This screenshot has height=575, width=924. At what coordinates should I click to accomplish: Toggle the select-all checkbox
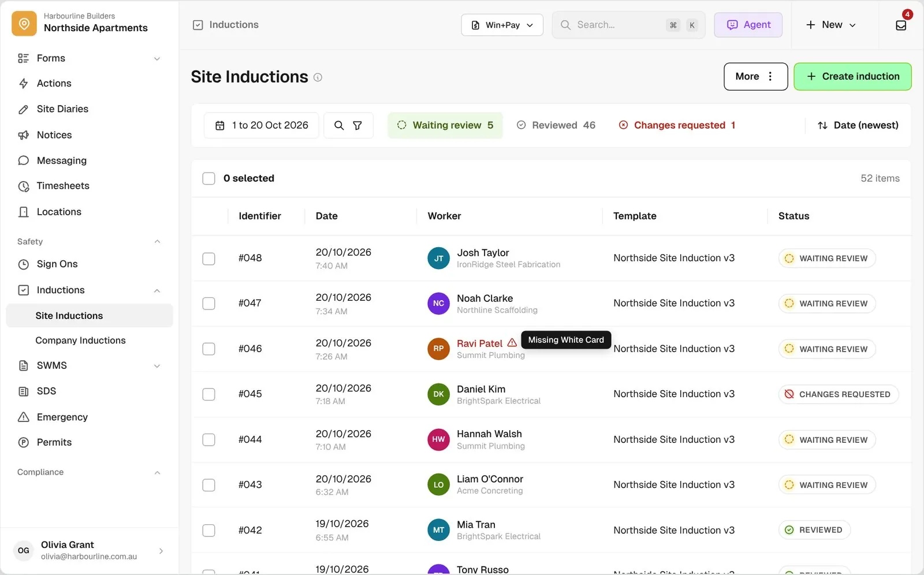[x=208, y=178]
